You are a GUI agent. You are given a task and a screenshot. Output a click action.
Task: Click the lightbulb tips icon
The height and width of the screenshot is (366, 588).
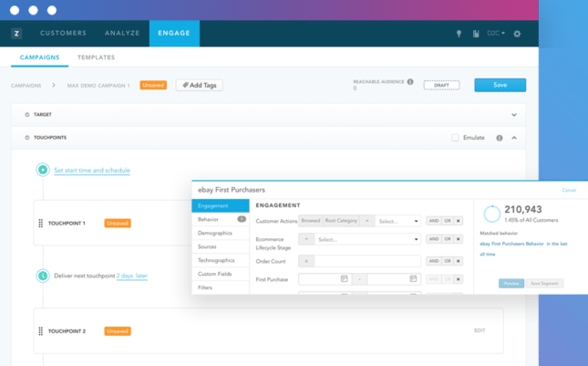[459, 34]
